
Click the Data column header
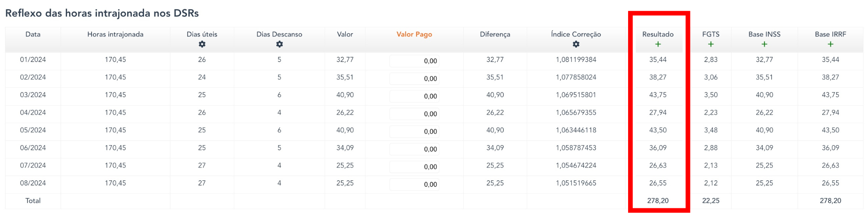click(33, 34)
